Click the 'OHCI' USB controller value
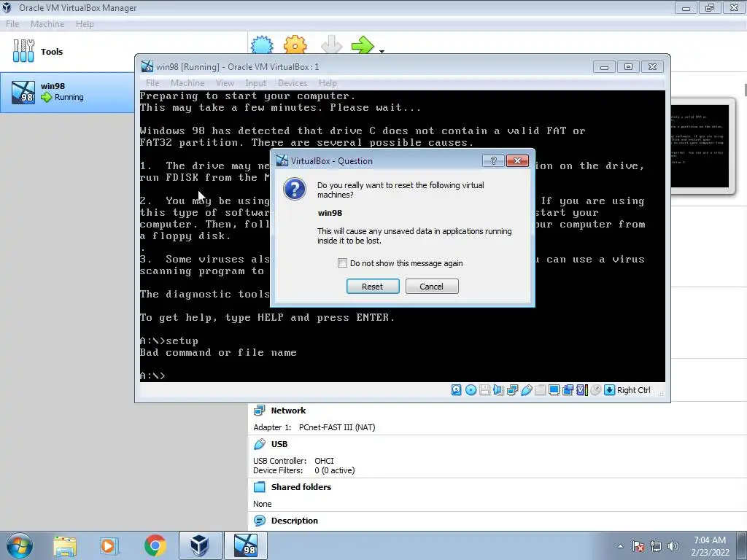 324,461
